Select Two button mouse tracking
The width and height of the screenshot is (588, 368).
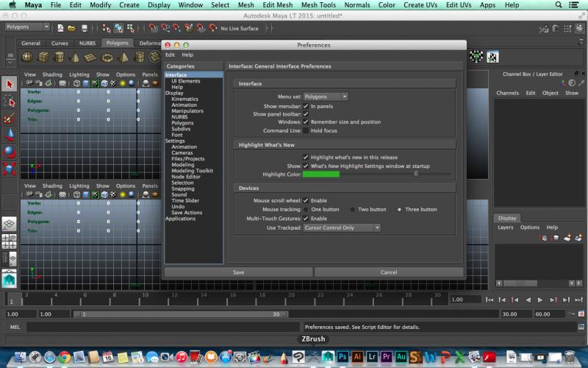(354, 210)
